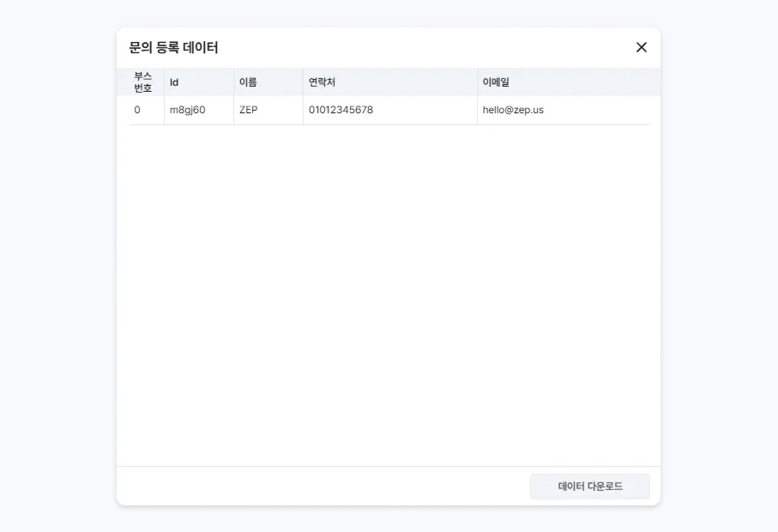The height and width of the screenshot is (532, 778).
Task: Click the 부스 번호 column header
Action: pos(143,82)
